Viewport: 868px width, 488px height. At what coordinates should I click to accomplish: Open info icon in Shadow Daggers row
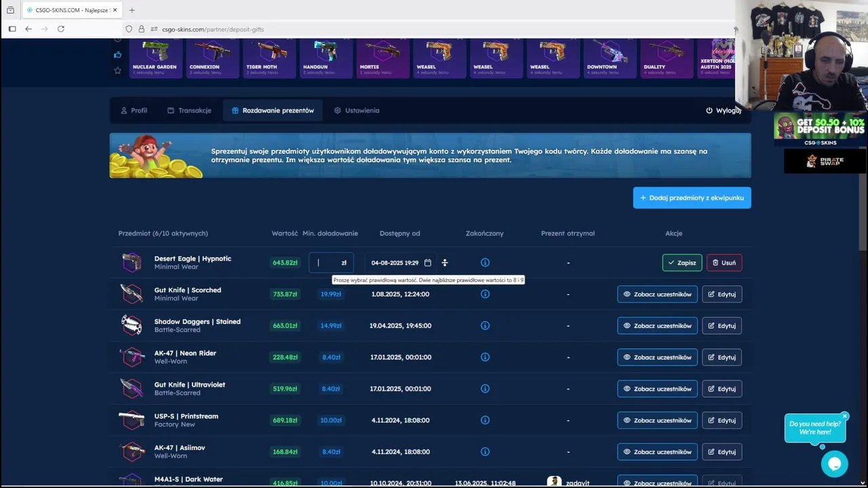(485, 326)
